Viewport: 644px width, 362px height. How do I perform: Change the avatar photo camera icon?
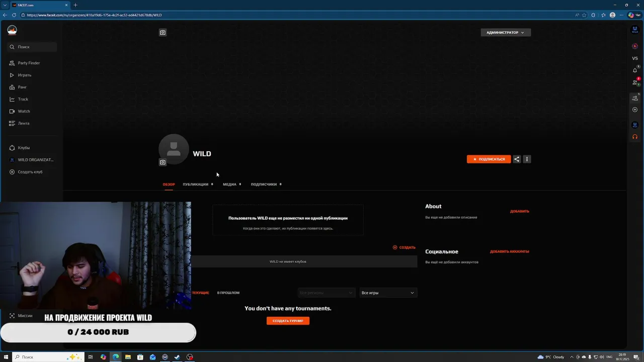click(163, 162)
